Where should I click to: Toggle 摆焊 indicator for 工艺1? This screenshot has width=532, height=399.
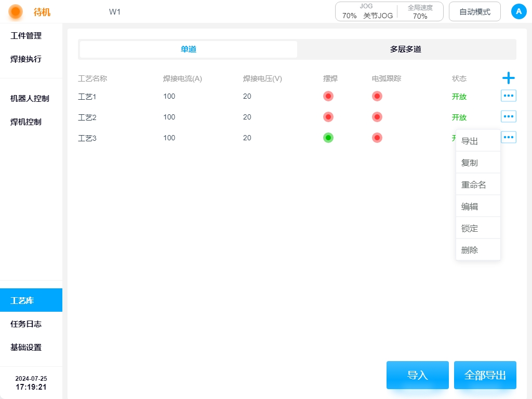pos(328,96)
